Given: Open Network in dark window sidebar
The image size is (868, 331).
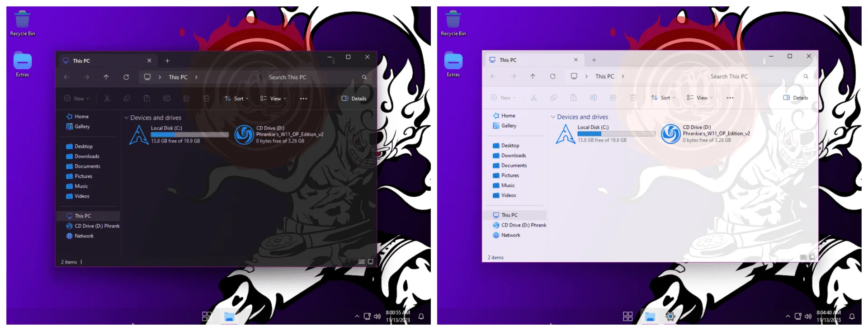Looking at the screenshot, I should (x=80, y=236).
